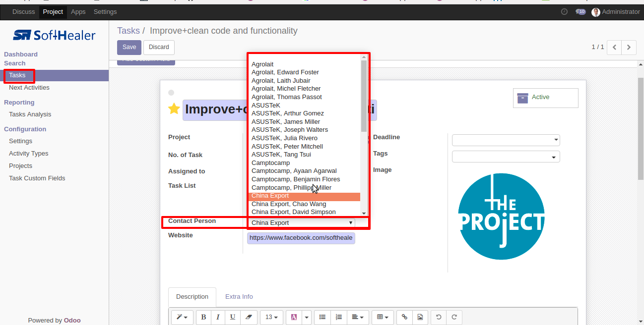The height and width of the screenshot is (325, 644).
Task: Click the task title input field
Action: click(x=280, y=110)
